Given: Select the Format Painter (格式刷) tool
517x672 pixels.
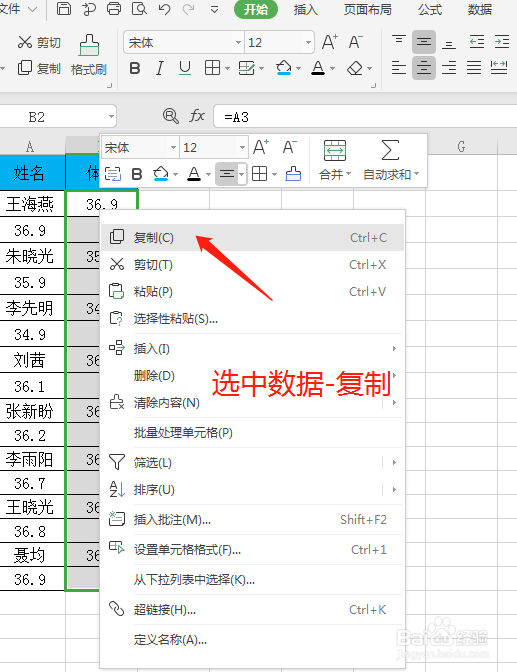Looking at the screenshot, I should [89, 55].
